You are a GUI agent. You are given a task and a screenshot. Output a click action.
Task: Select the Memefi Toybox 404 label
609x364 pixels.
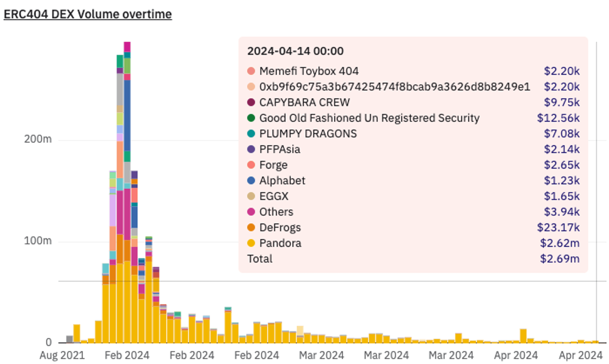tap(309, 71)
